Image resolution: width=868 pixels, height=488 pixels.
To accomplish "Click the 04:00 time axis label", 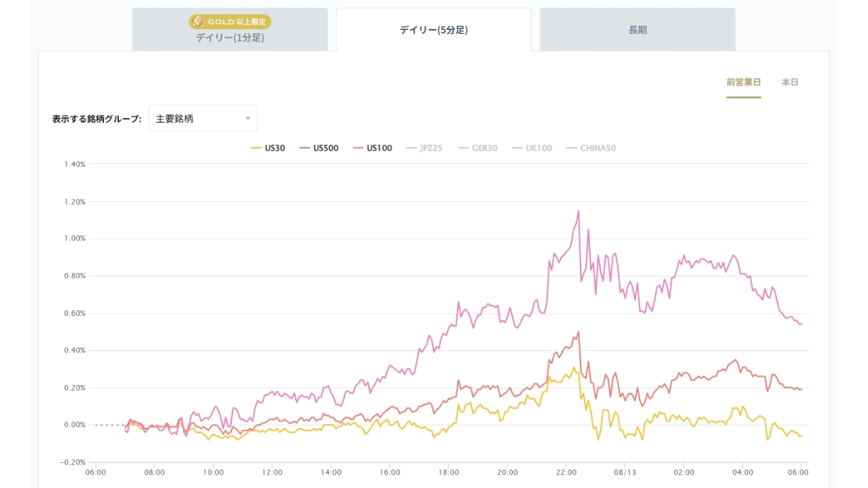I will coord(743,472).
